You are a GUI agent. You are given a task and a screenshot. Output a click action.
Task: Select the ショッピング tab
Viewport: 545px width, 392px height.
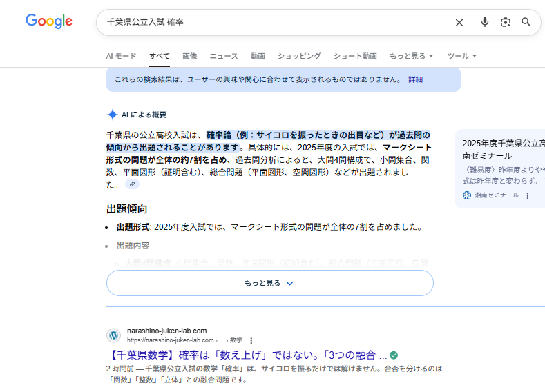299,56
